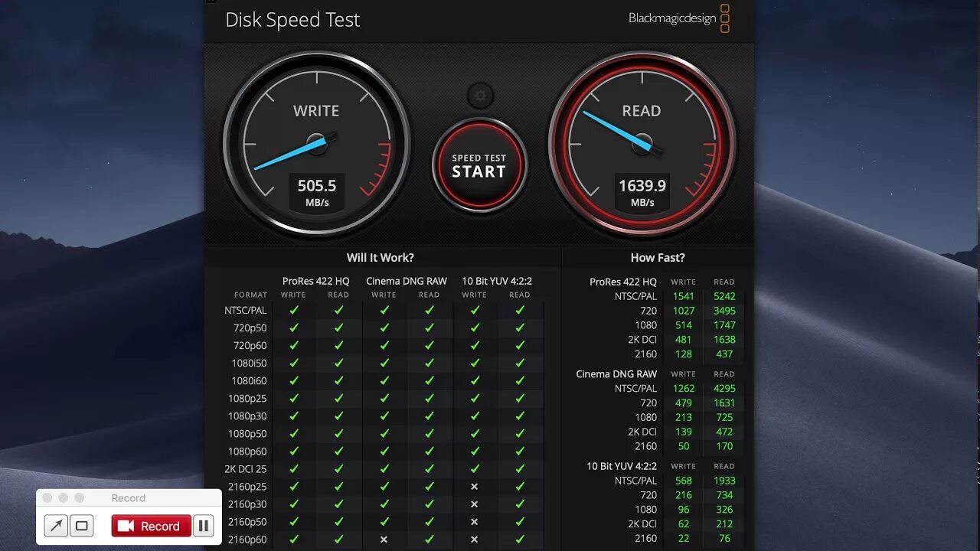
Task: Open the settings gear above Speed Test
Action: [480, 96]
